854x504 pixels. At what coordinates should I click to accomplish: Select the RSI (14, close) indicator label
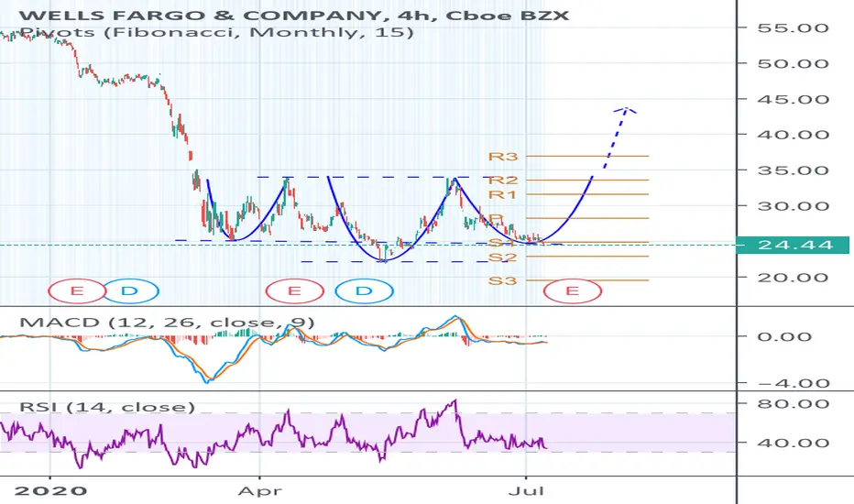coord(107,407)
